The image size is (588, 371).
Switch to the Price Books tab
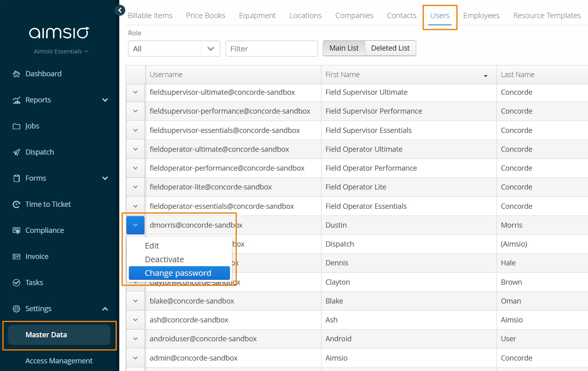(x=205, y=15)
